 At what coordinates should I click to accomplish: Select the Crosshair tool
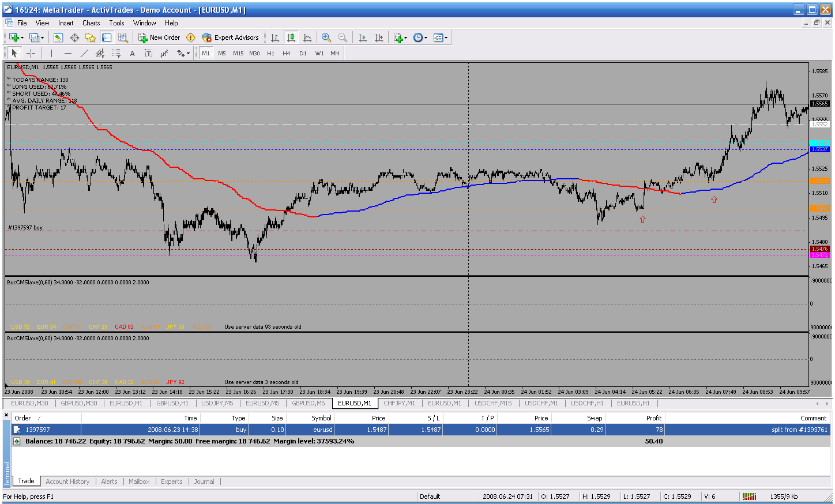tap(31, 53)
